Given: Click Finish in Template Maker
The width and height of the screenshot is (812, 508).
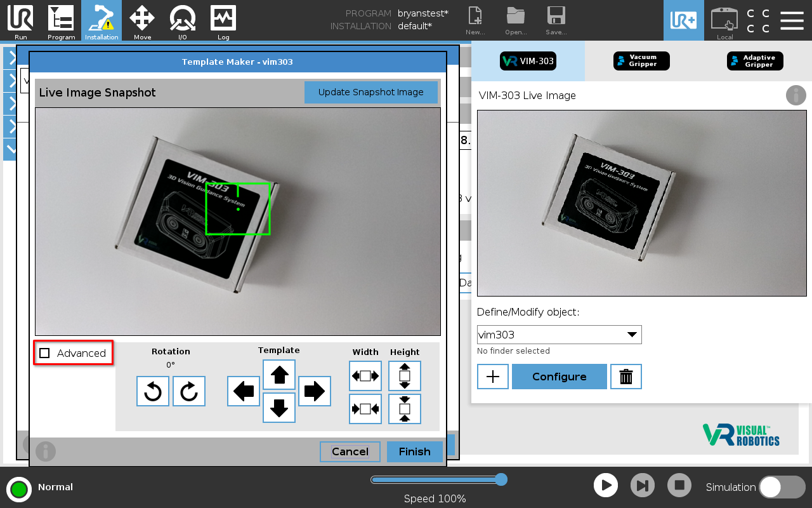Looking at the screenshot, I should 415,451.
